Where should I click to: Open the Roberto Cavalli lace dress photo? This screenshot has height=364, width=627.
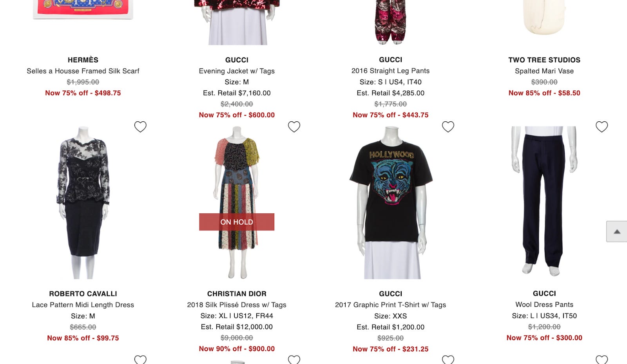[83, 202]
